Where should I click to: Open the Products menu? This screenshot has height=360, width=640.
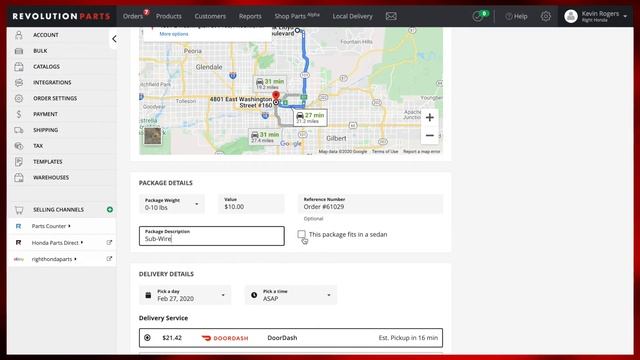click(x=169, y=16)
